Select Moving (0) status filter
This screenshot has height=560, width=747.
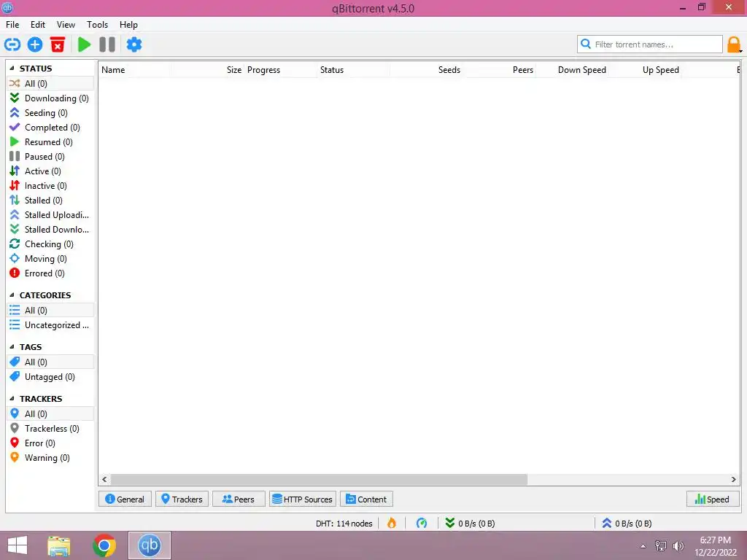coord(50,259)
